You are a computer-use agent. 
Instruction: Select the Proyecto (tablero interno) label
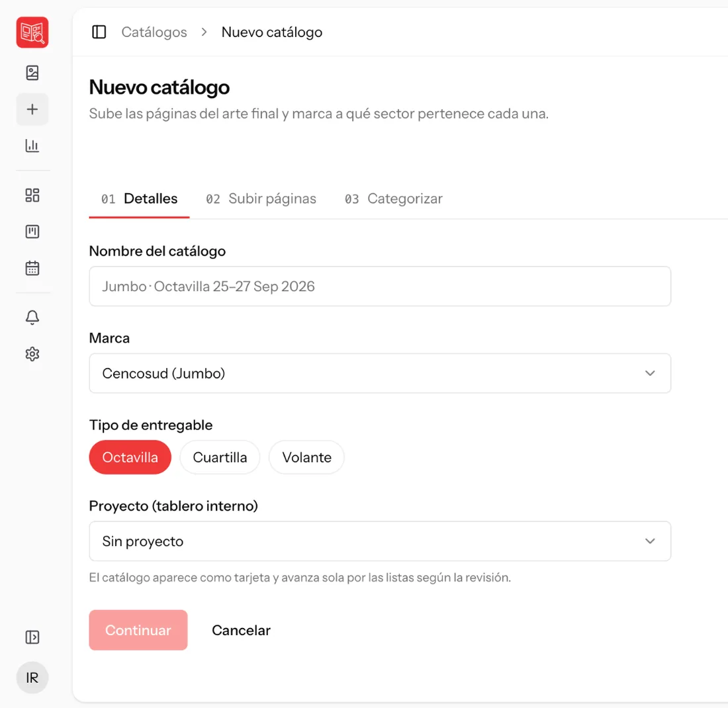[x=173, y=506]
